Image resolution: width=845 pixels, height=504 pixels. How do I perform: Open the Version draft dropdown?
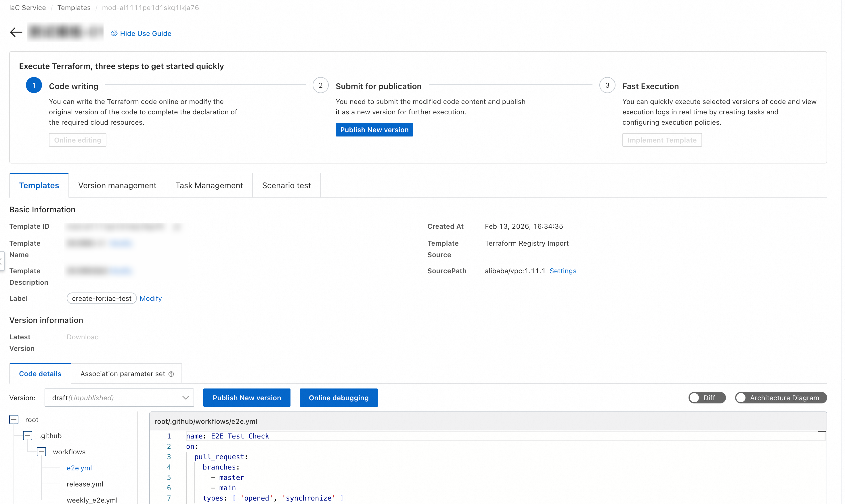[119, 398]
